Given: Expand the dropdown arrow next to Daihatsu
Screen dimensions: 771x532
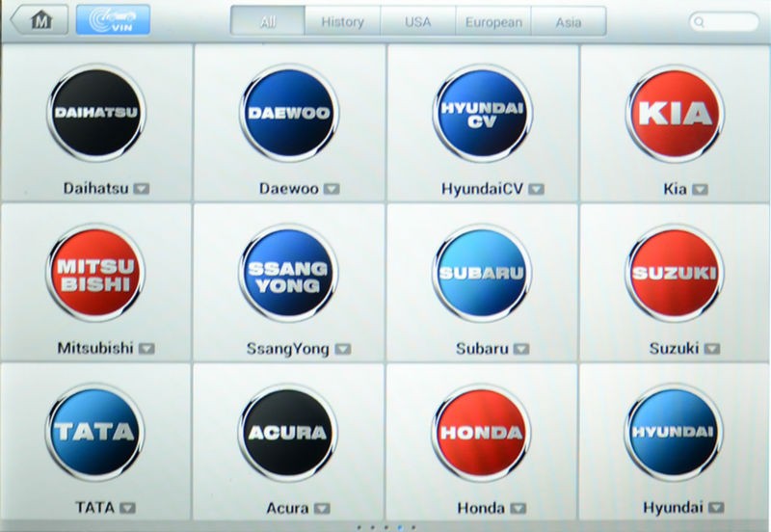Looking at the screenshot, I should (x=142, y=189).
